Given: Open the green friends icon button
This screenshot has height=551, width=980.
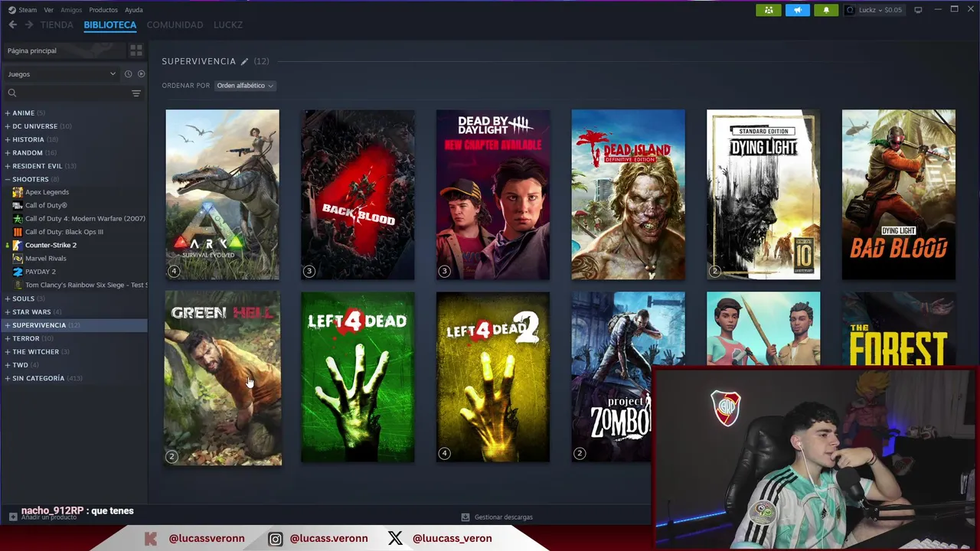Looking at the screenshot, I should click(769, 10).
